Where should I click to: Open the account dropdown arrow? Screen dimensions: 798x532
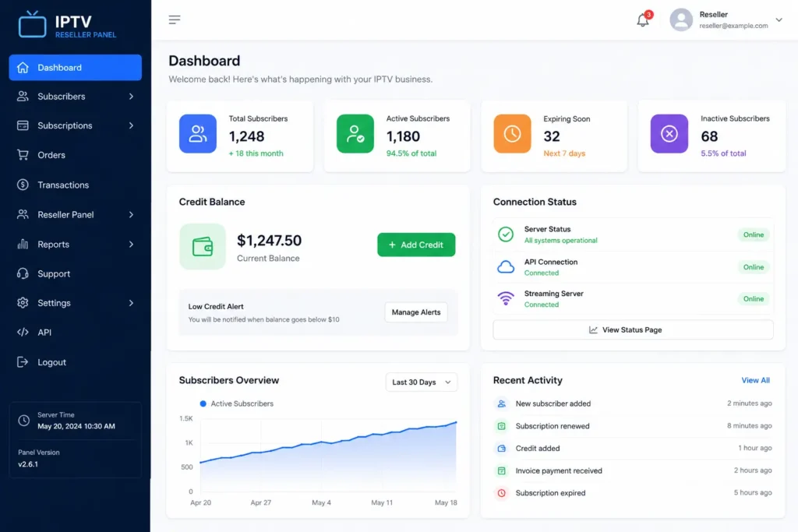click(779, 19)
